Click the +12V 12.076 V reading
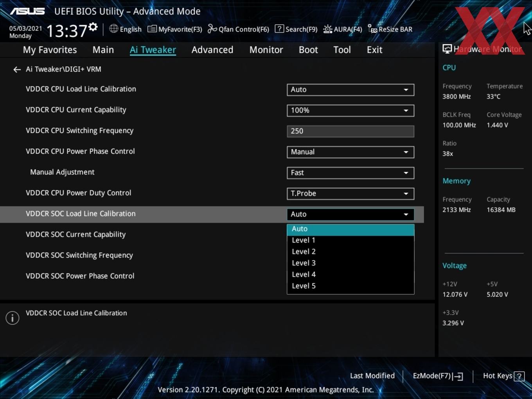Viewport: 532px width, 399px height. coord(455,295)
